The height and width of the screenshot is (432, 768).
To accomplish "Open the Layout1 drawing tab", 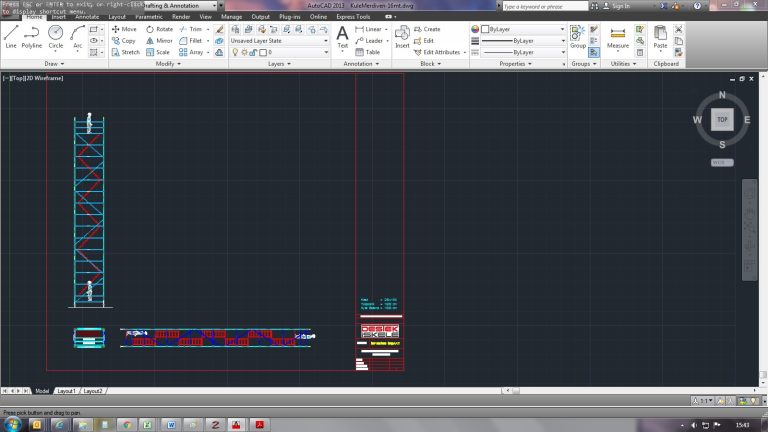I will (66, 391).
